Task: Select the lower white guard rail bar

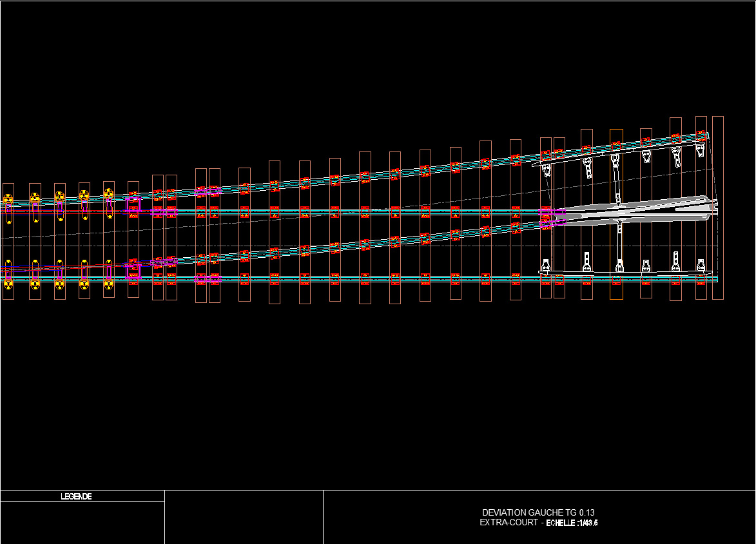Action: point(625,273)
